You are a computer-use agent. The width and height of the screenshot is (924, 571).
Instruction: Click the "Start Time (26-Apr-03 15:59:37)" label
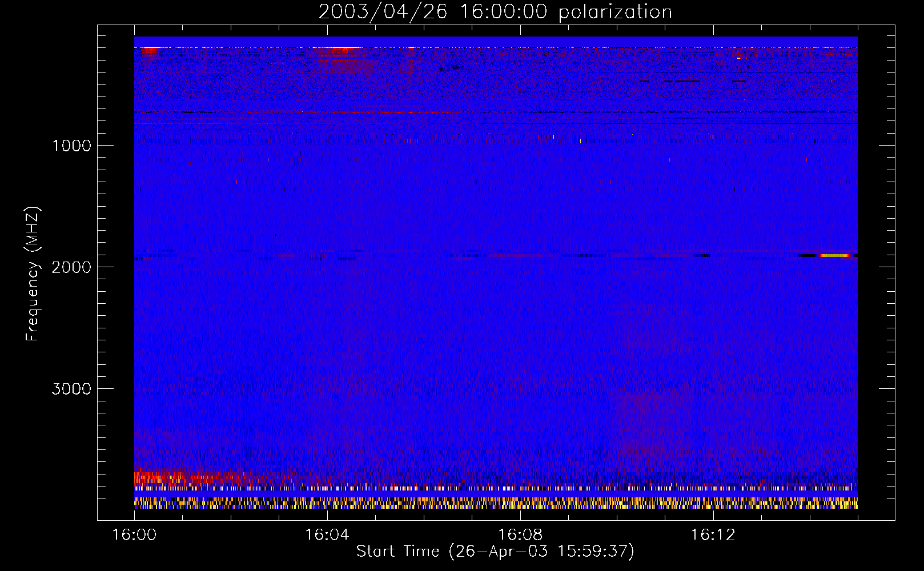coord(495,552)
